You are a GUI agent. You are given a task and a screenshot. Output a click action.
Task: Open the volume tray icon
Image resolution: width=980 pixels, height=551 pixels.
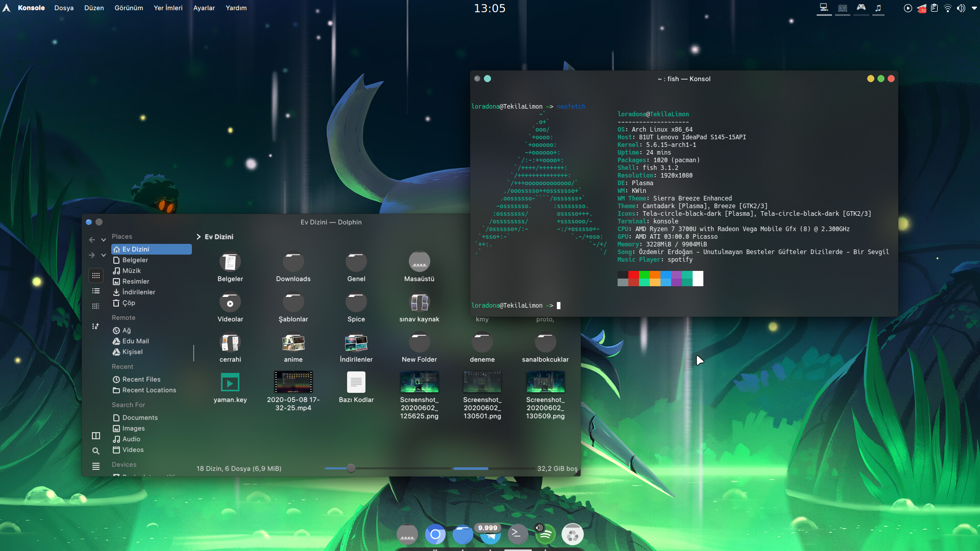(x=961, y=8)
